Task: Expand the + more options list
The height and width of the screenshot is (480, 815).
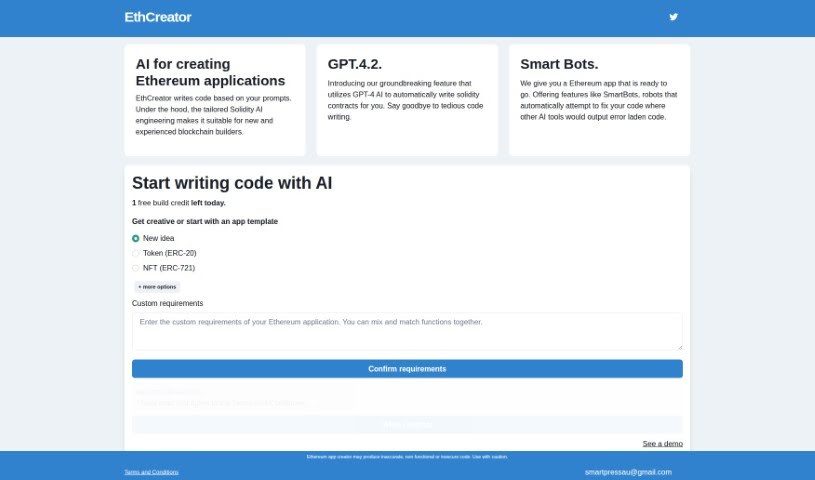Action: pyautogui.click(x=157, y=287)
